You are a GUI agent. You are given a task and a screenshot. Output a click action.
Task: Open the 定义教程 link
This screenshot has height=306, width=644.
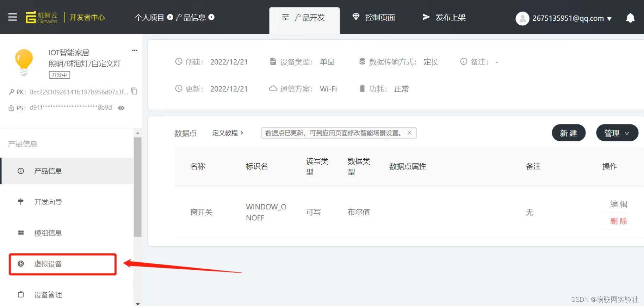(228, 133)
